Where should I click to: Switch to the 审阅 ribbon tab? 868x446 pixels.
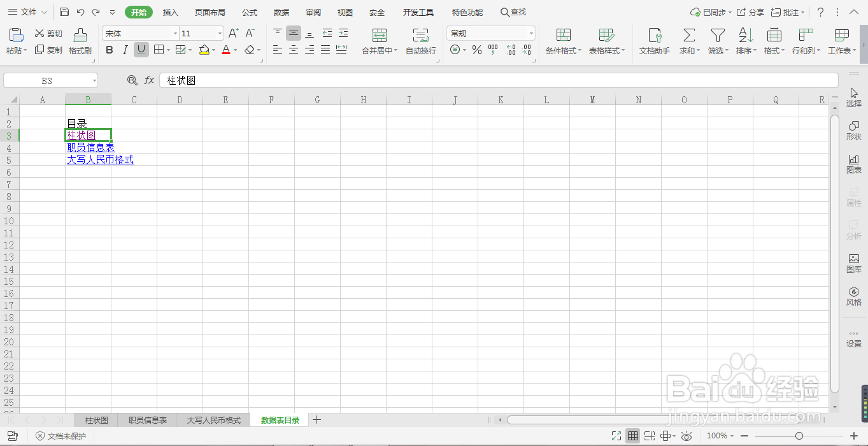(x=313, y=12)
